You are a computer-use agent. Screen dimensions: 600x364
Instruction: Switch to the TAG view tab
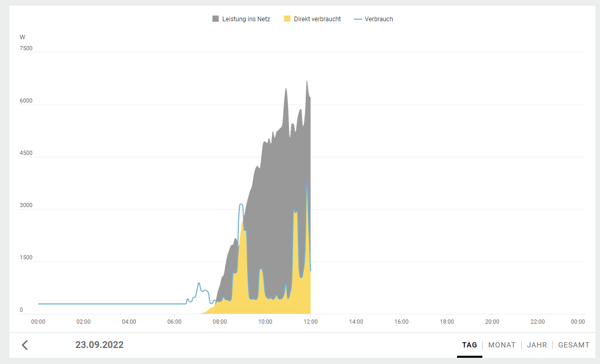click(x=469, y=345)
